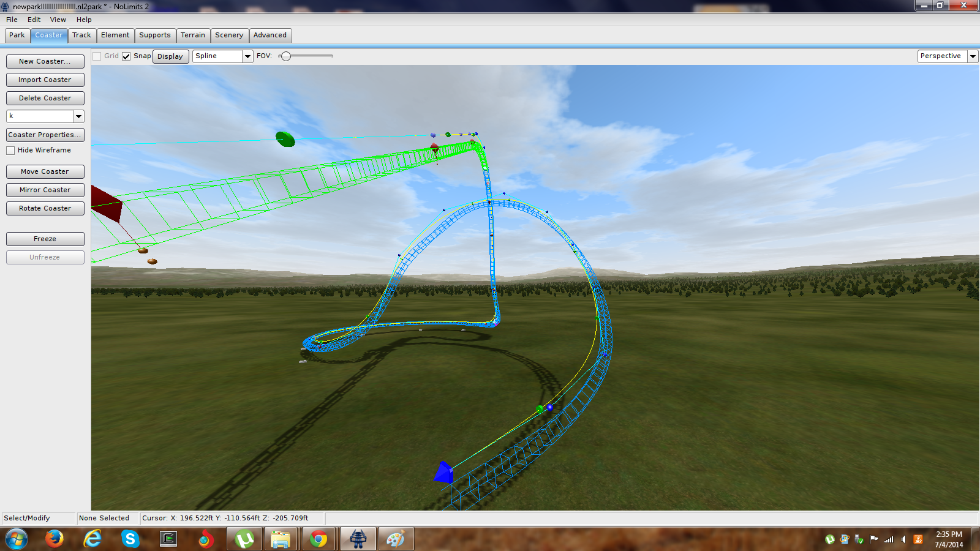Toggle the Hide Wireframe checkbox
The image size is (980, 551).
click(x=10, y=151)
